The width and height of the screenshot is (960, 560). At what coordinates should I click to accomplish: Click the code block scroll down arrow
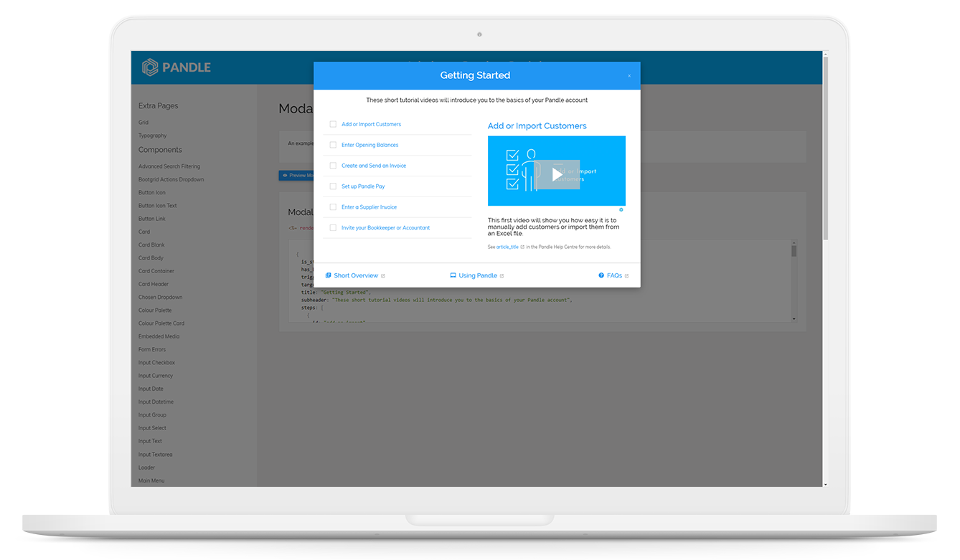point(794,318)
